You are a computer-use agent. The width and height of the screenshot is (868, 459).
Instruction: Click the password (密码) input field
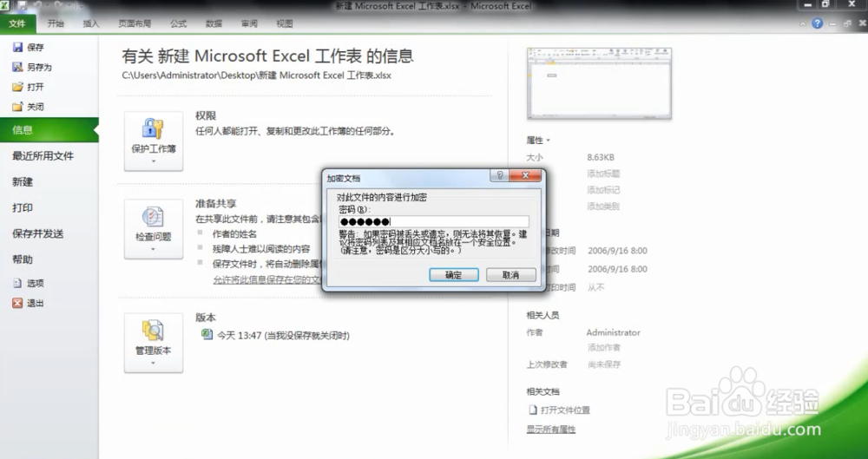click(434, 221)
